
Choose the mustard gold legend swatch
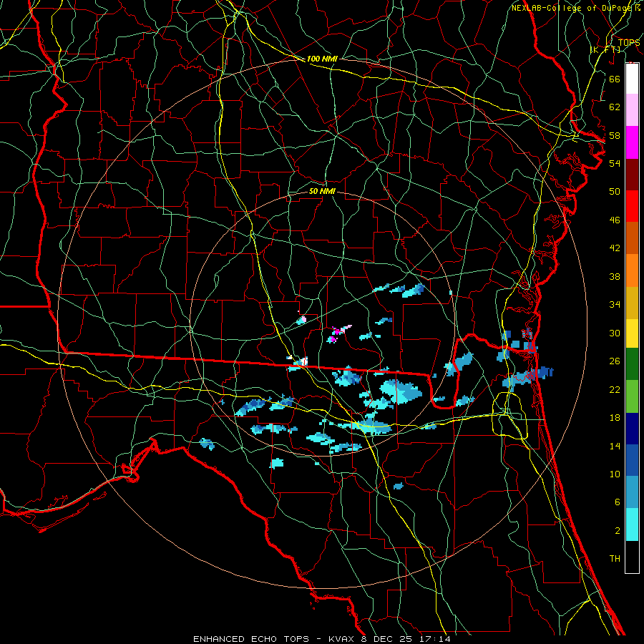(632, 303)
